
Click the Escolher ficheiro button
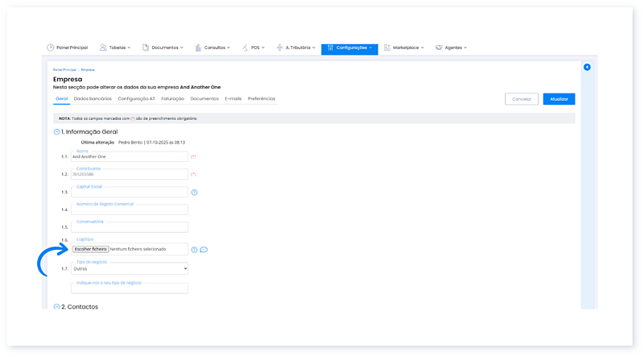90,249
